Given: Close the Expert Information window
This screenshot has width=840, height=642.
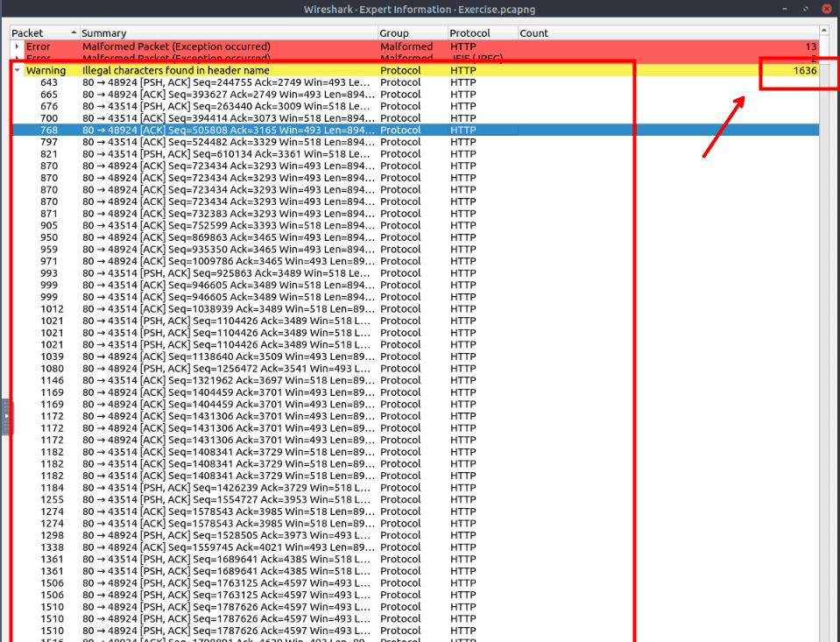Looking at the screenshot, I should click(x=828, y=9).
